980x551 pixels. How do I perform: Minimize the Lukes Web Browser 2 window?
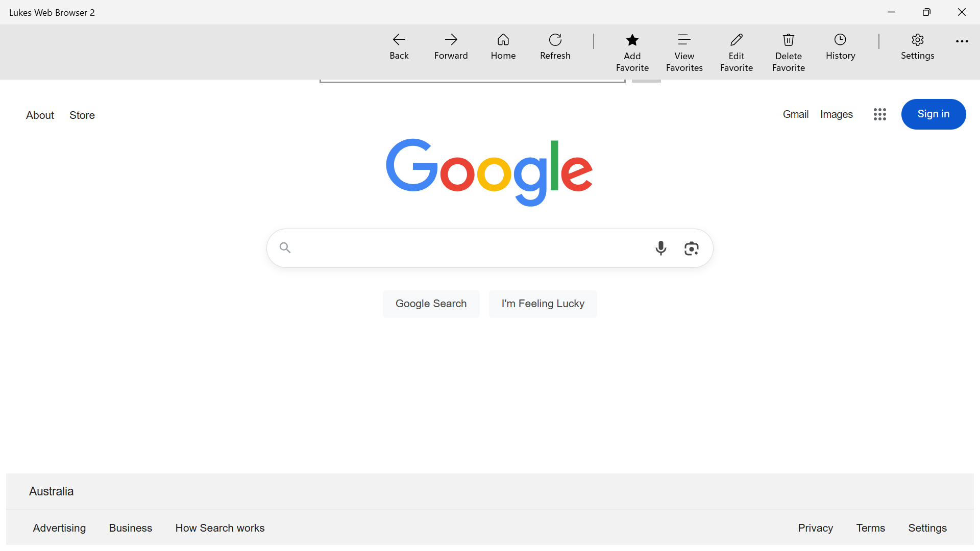(x=892, y=12)
